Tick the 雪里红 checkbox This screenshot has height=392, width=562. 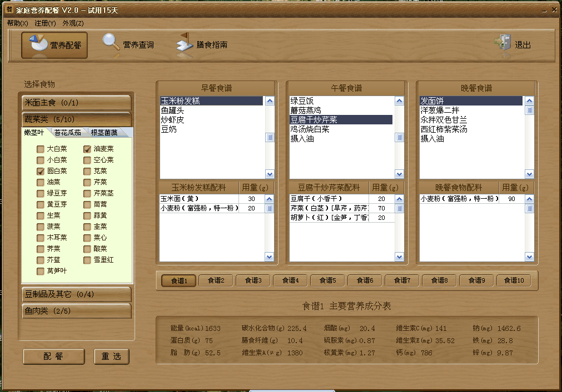[87, 260]
